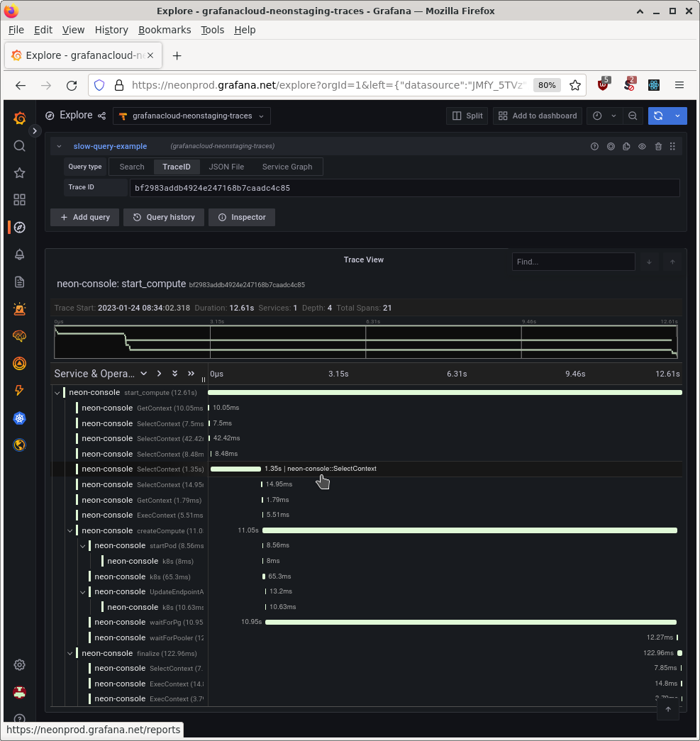Click inside the Find trace search field
Image resolution: width=700 pixels, height=741 pixels.
pyautogui.click(x=573, y=262)
